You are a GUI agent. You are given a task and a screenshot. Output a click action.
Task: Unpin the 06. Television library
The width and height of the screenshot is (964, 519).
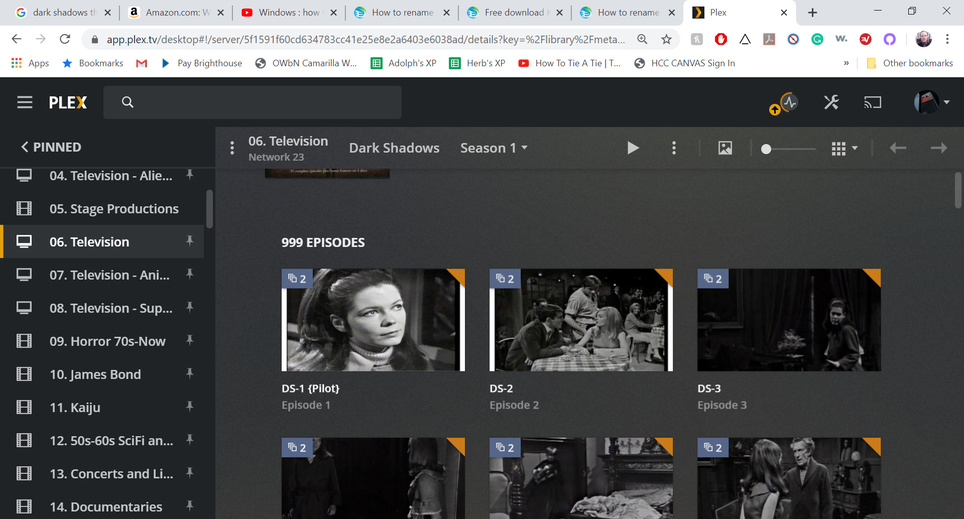pos(189,241)
